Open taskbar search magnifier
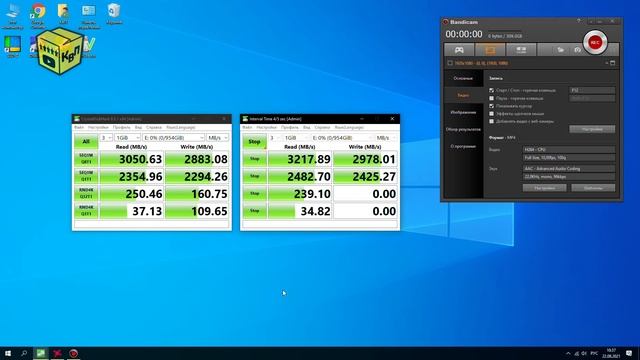This screenshot has height=360, width=640. pyautogui.click(x=24, y=353)
